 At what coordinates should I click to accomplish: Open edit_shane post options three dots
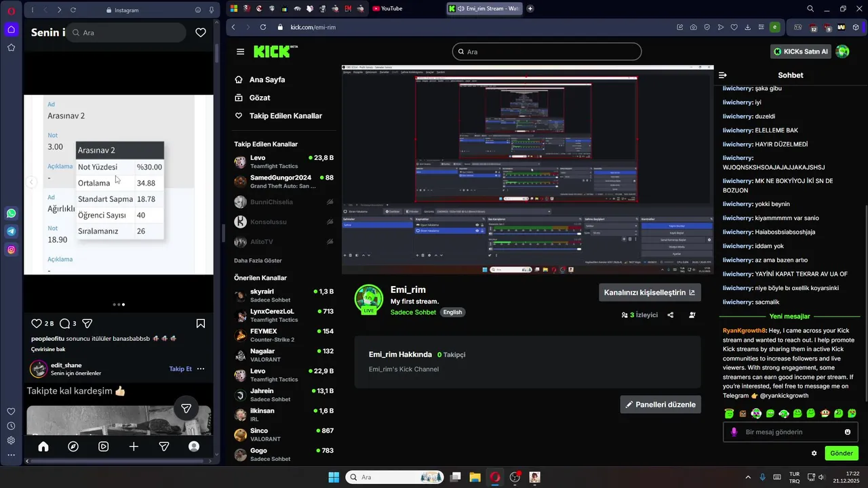(x=201, y=369)
